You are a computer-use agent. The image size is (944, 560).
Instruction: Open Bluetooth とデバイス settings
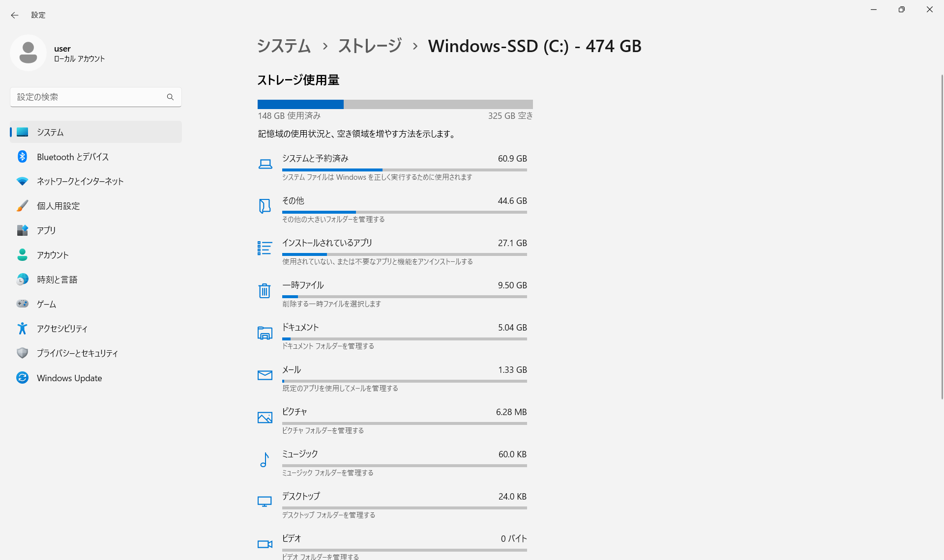73,157
